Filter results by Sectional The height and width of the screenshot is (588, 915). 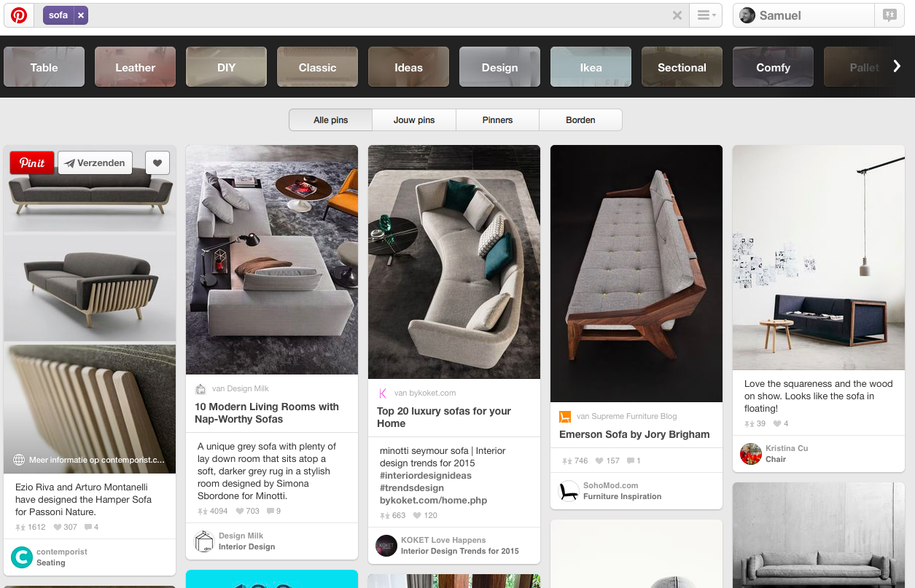point(682,67)
